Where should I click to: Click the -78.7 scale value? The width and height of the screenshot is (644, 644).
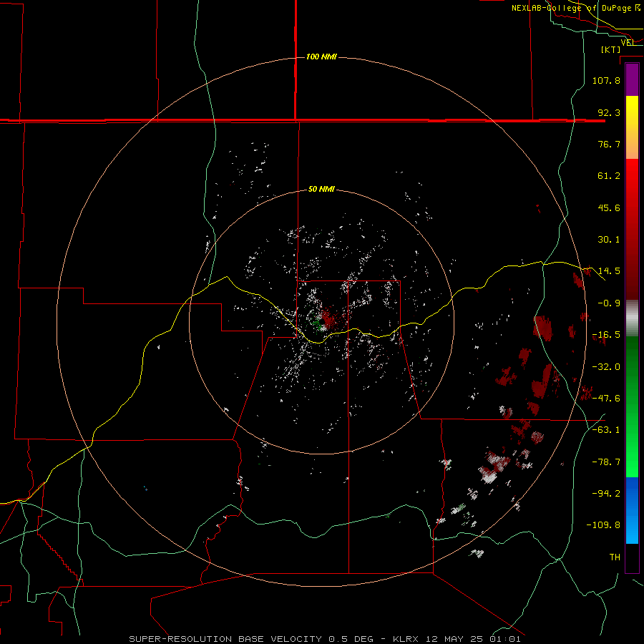tap(606, 462)
